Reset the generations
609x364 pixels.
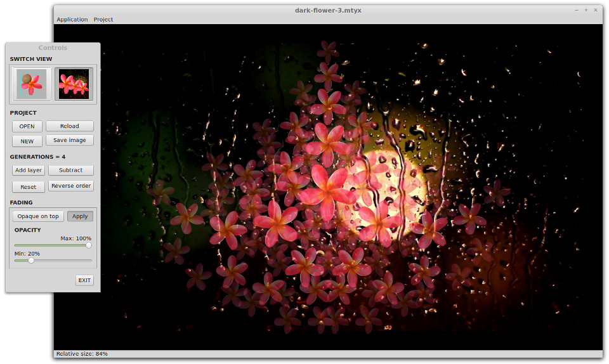coord(29,186)
